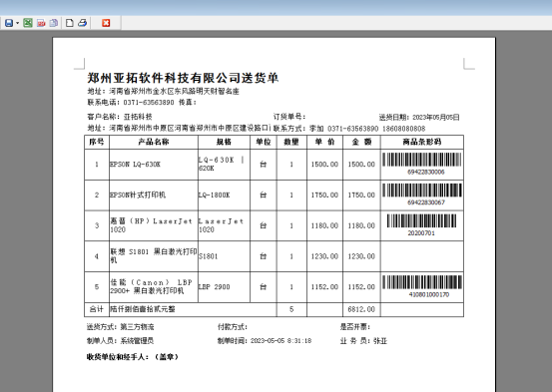
Task: Click the printer icon to print
Action: click(x=83, y=23)
